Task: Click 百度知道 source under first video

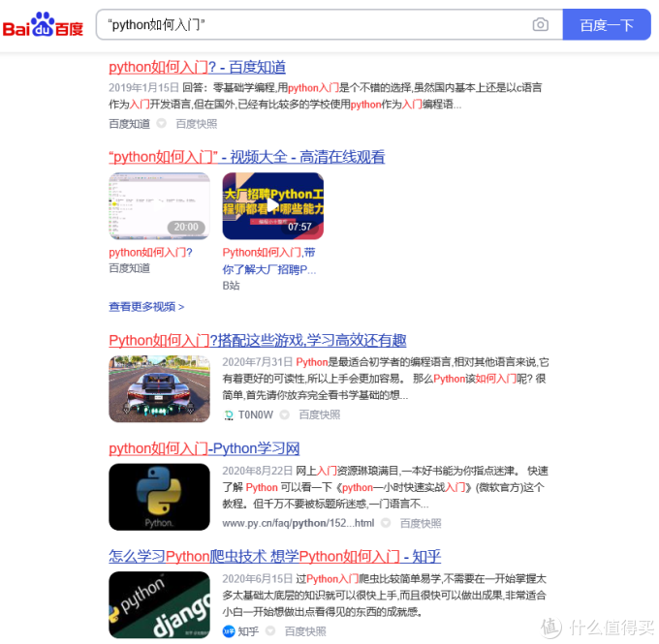Action: pos(130,268)
